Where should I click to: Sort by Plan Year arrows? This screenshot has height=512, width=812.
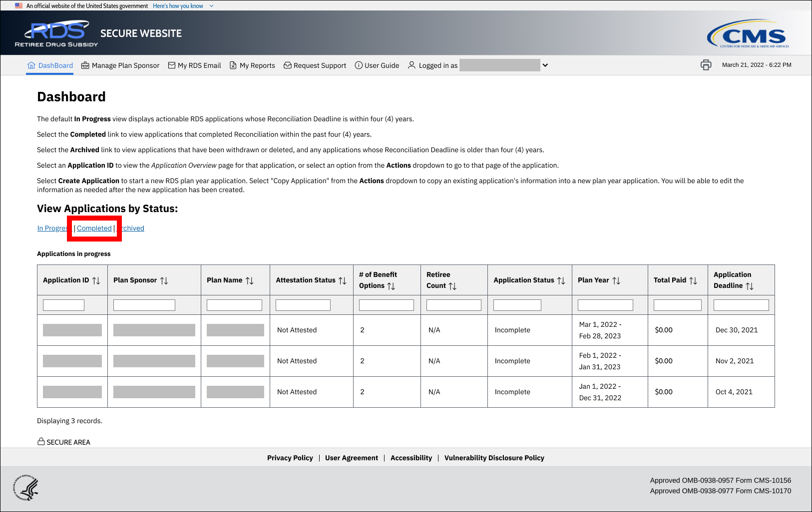click(616, 280)
